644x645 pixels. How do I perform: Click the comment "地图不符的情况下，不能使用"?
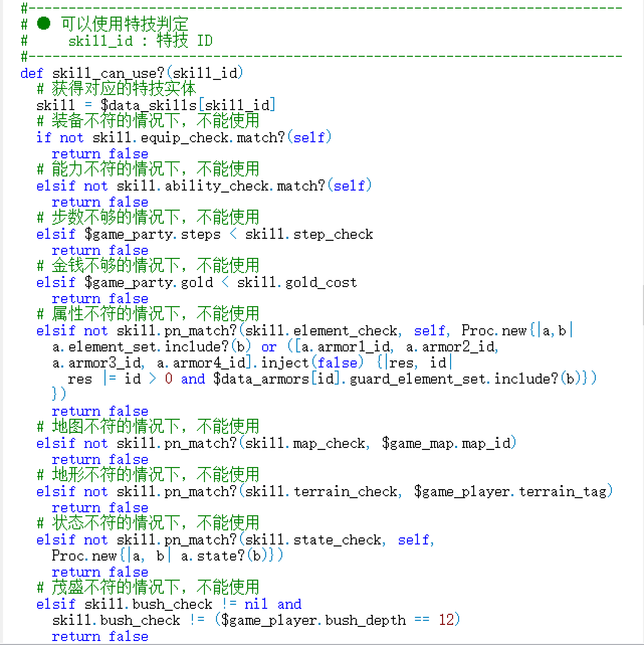[156, 426]
